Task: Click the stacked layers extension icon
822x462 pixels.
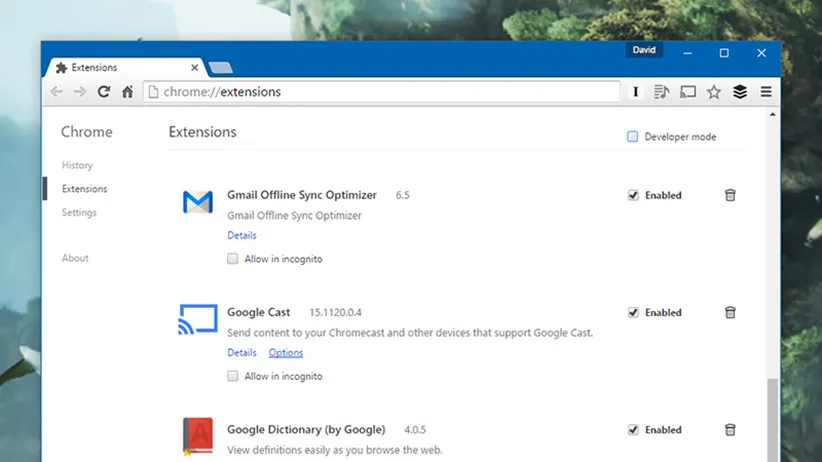Action: 740,92
